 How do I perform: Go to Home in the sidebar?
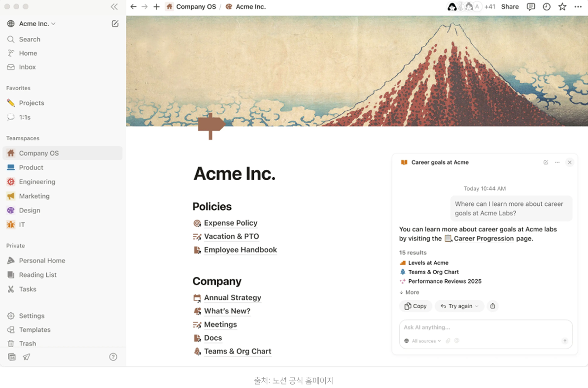62,53
